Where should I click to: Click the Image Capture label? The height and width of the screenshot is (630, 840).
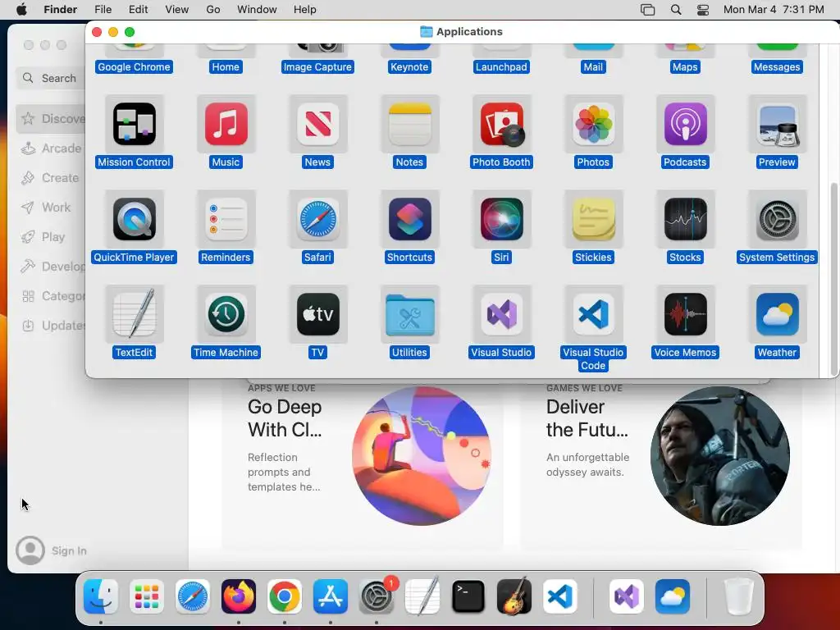click(x=317, y=67)
